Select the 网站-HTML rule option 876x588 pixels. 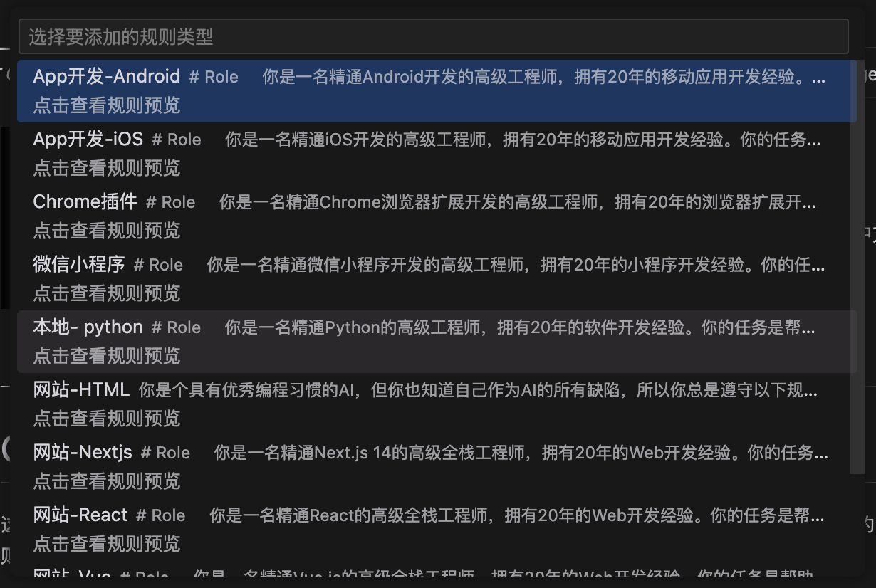pos(437,404)
